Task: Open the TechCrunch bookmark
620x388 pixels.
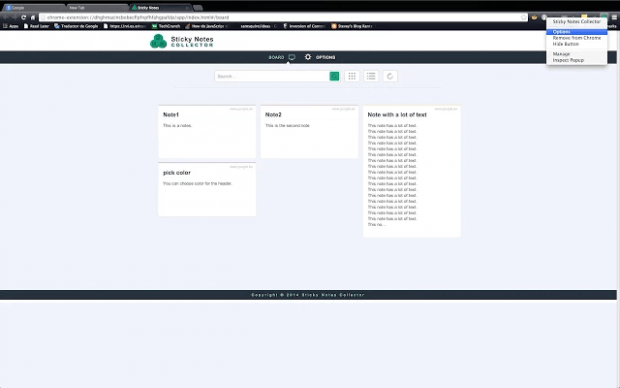Action: coord(166,26)
